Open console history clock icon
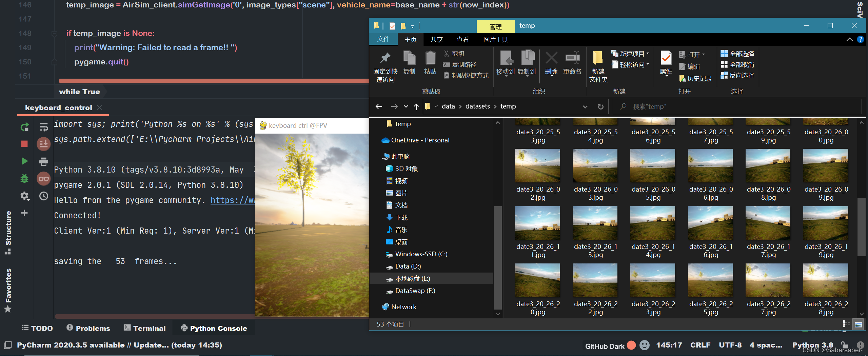The height and width of the screenshot is (356, 868). point(44,196)
